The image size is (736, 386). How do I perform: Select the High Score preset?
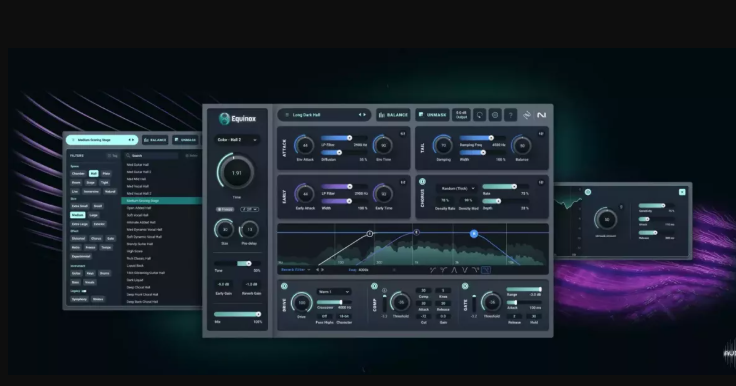pos(135,251)
